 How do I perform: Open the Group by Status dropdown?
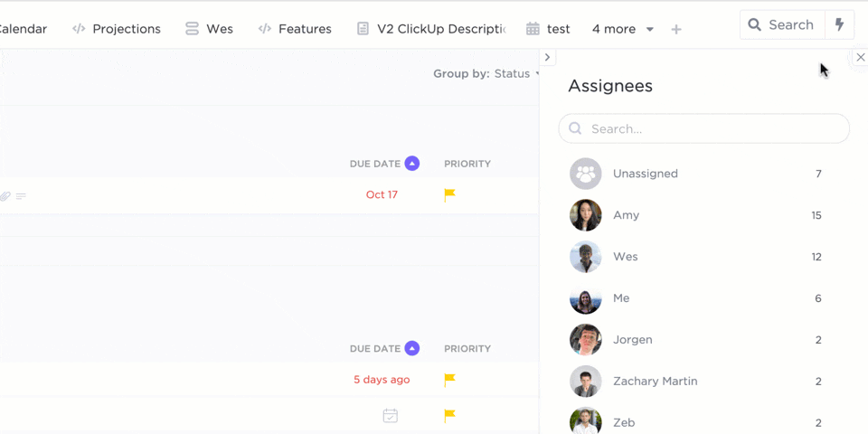pos(486,73)
